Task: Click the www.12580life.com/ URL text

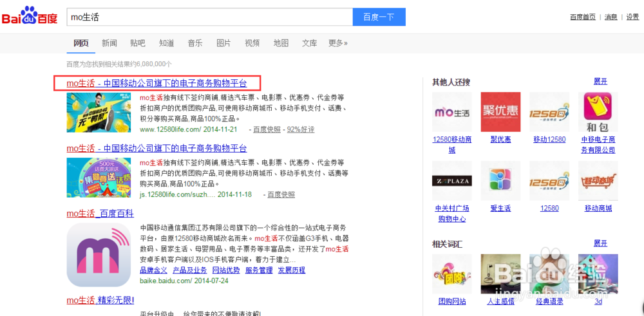Action: (x=171, y=129)
